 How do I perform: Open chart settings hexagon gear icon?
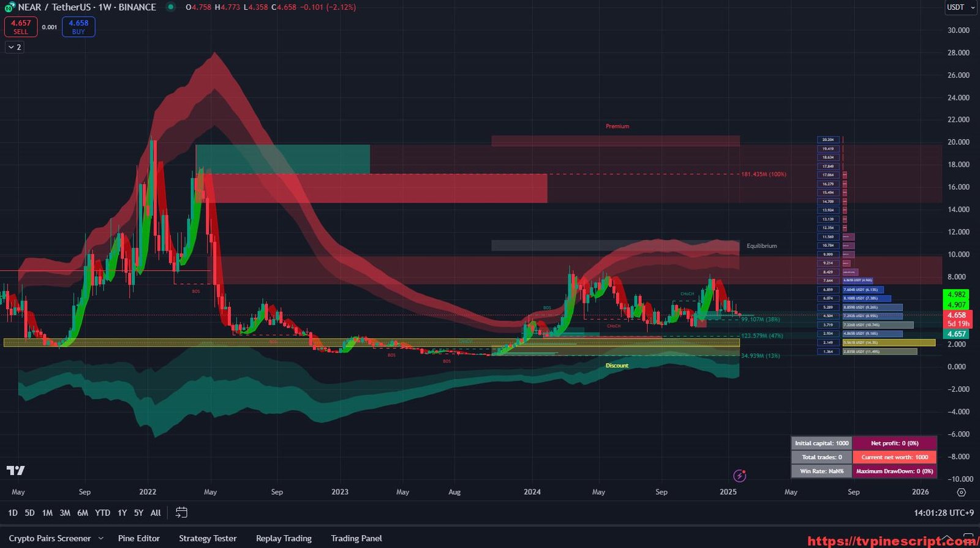pyautogui.click(x=961, y=492)
